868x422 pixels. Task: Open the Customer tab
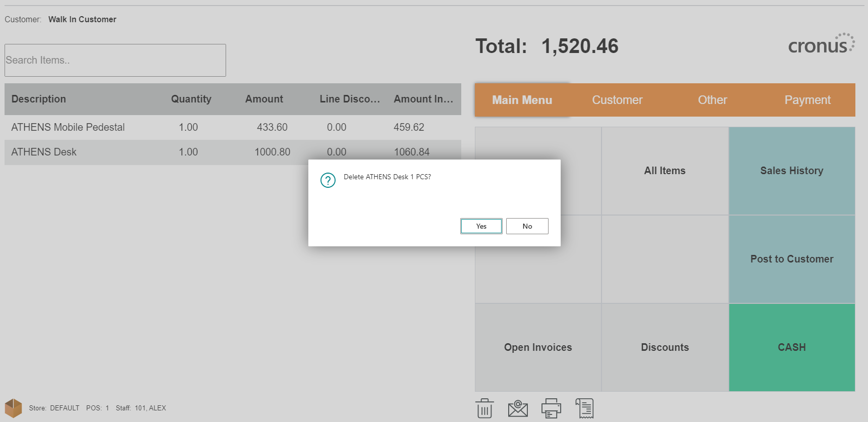pyautogui.click(x=617, y=100)
